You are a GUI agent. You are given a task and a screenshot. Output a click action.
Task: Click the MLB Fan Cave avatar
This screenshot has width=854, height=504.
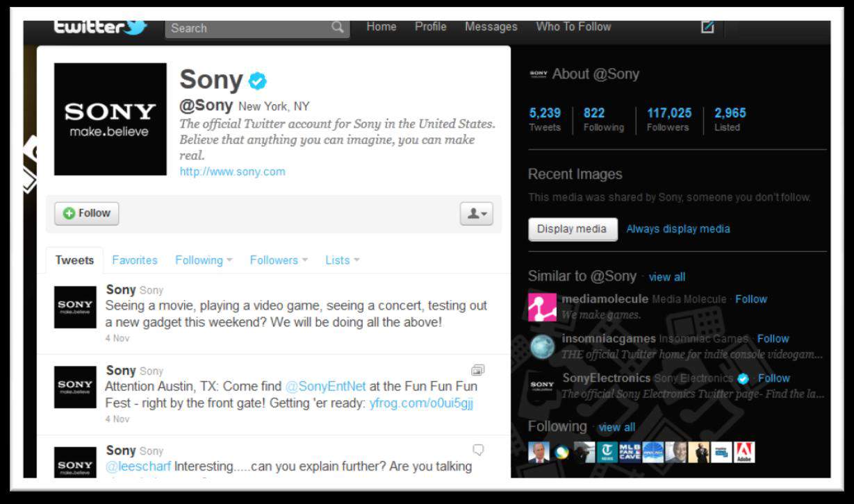630,453
